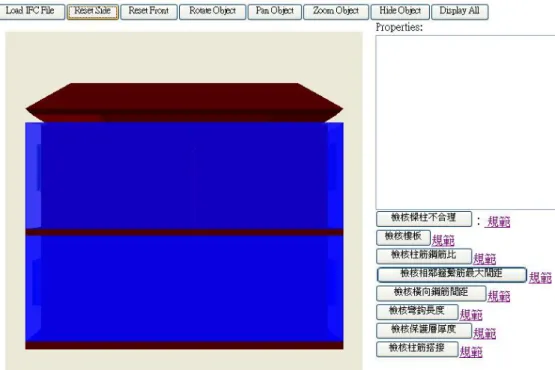Select the lower blue wall in the viewer
The image size is (555, 370).
coord(184,289)
